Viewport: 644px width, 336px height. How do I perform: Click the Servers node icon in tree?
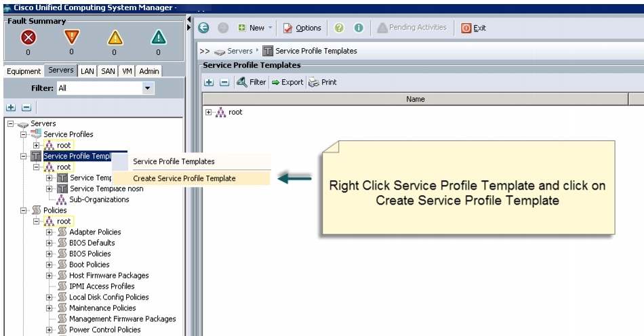[x=23, y=124]
